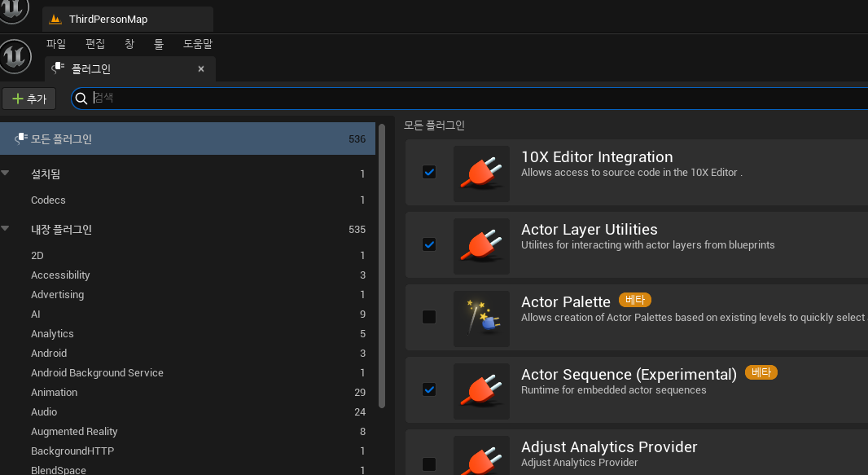This screenshot has width=868, height=475.
Task: Select the Advertising category
Action: [187, 294]
